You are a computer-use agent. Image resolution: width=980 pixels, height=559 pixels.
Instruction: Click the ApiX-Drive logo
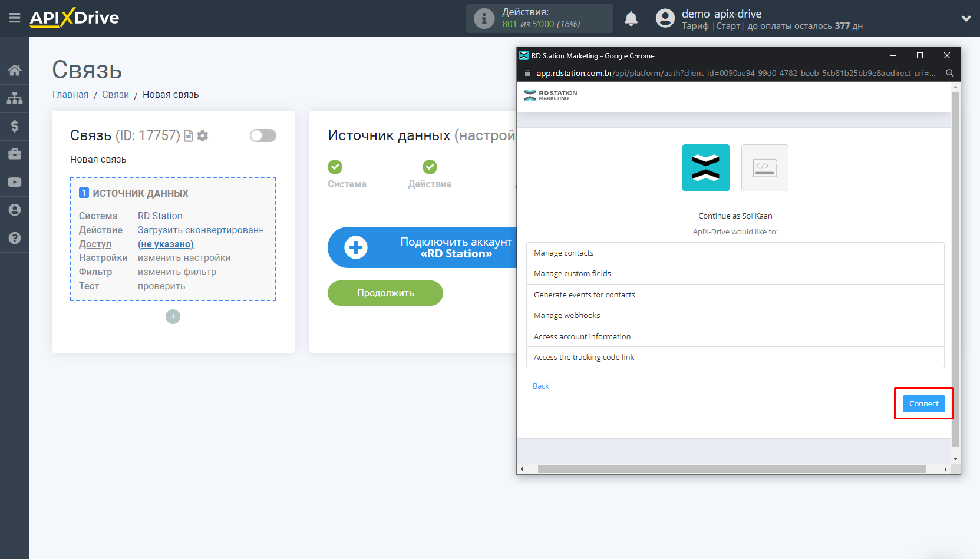[74, 18]
